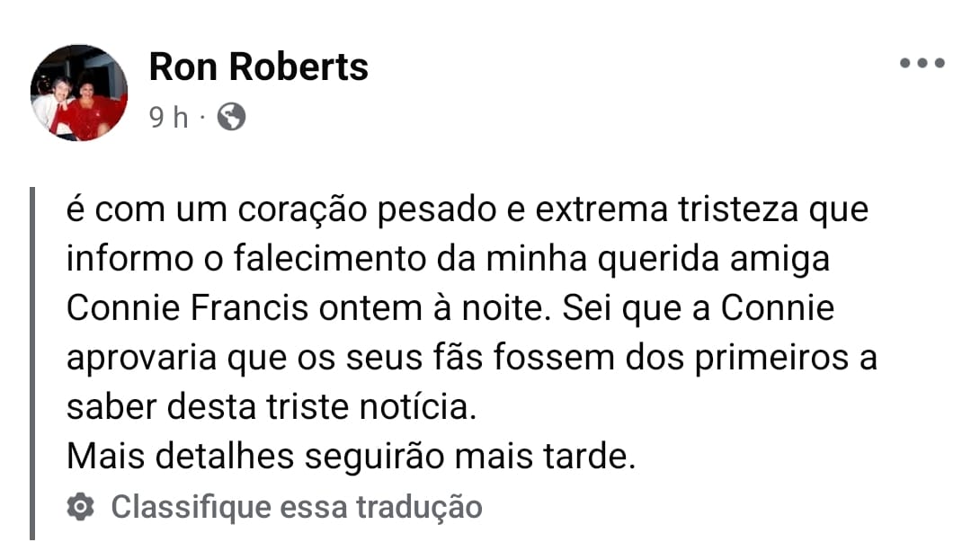Click the person in red in avatar
Image resolution: width=971 pixels, height=560 pixels.
tap(90, 106)
